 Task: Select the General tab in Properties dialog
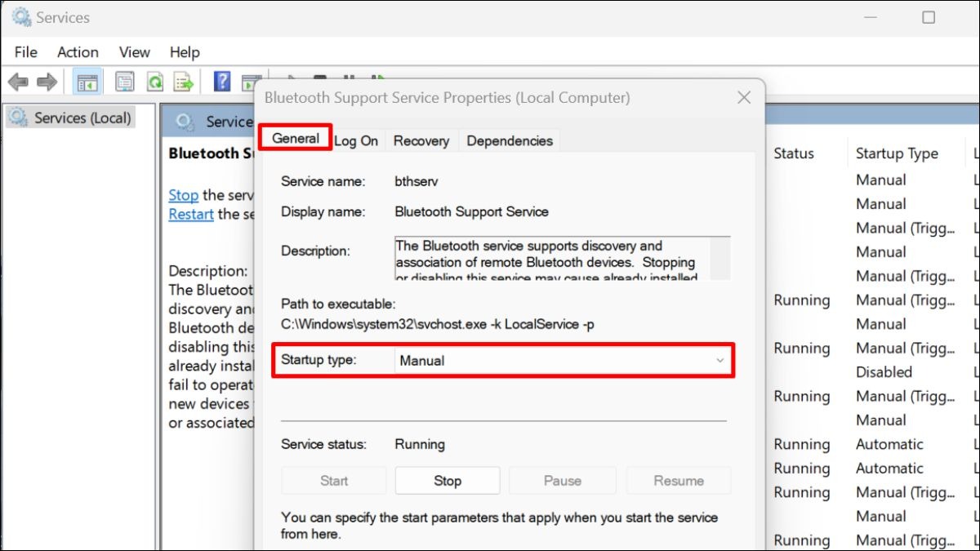(296, 139)
